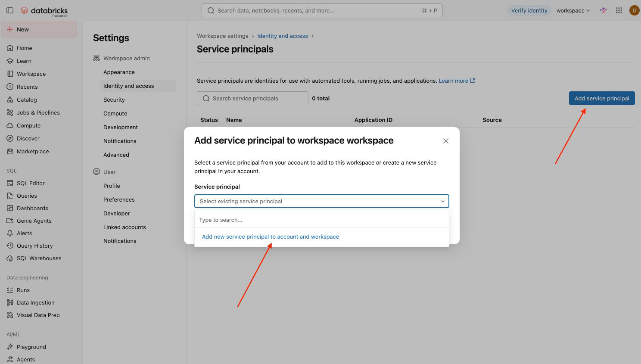The image size is (641, 364).
Task: Click the Marketplace storefront icon
Action: click(x=10, y=151)
